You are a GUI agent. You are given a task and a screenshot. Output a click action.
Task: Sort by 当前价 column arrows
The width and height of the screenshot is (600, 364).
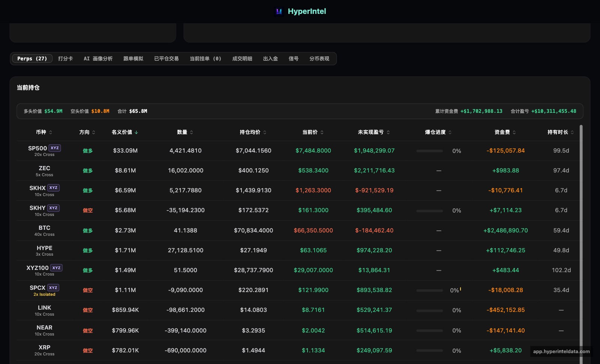pos(322,132)
